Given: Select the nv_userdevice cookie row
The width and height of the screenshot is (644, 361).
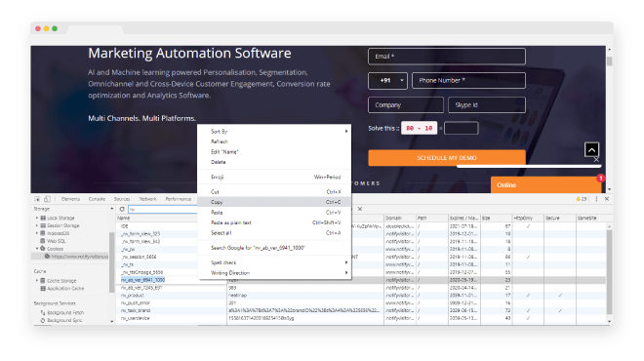Looking at the screenshot, I should [361, 318].
